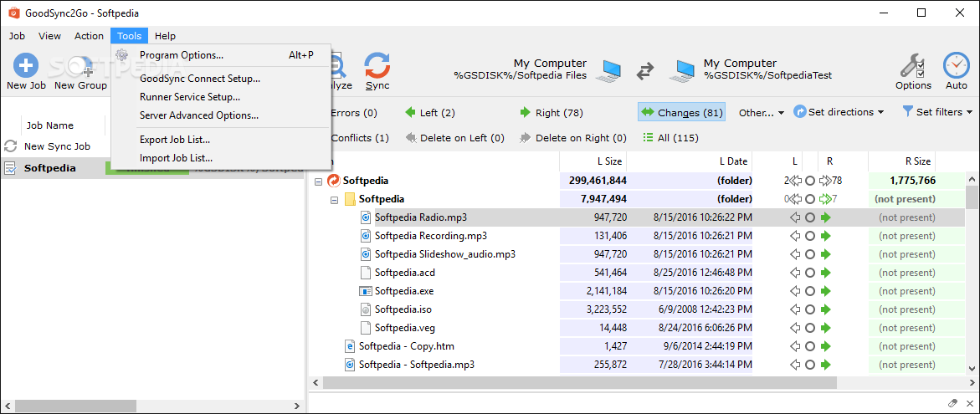Screen dimensions: 980x414
Task: Click the red Softpedia root job icon
Action: tap(333, 181)
